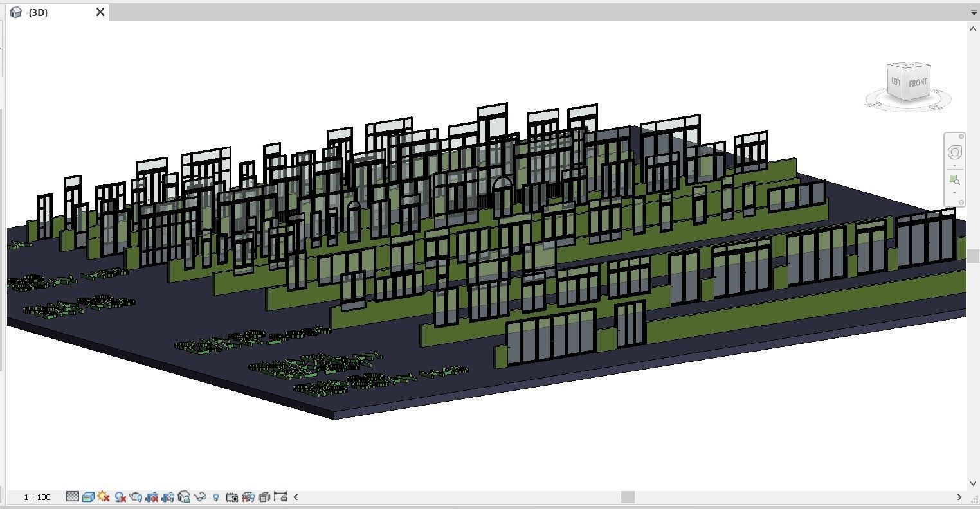Image resolution: width=980 pixels, height=509 pixels.
Task: Open the view tabs list arrow
Action: (974, 12)
